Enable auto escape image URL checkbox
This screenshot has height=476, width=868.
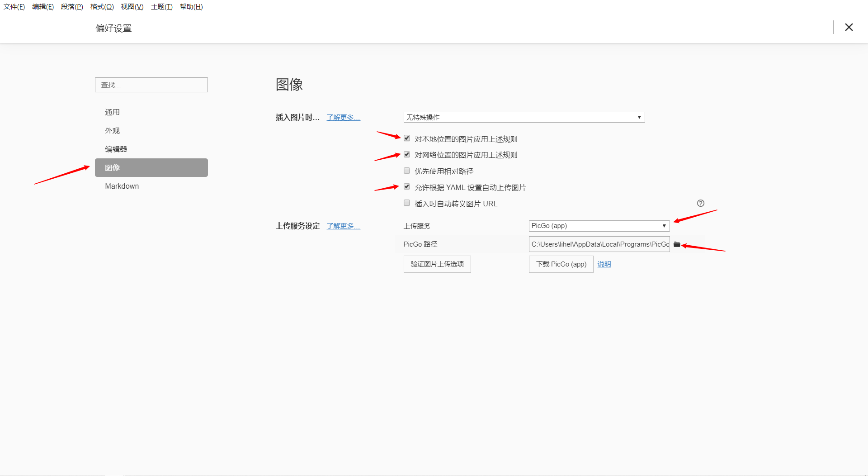click(407, 203)
